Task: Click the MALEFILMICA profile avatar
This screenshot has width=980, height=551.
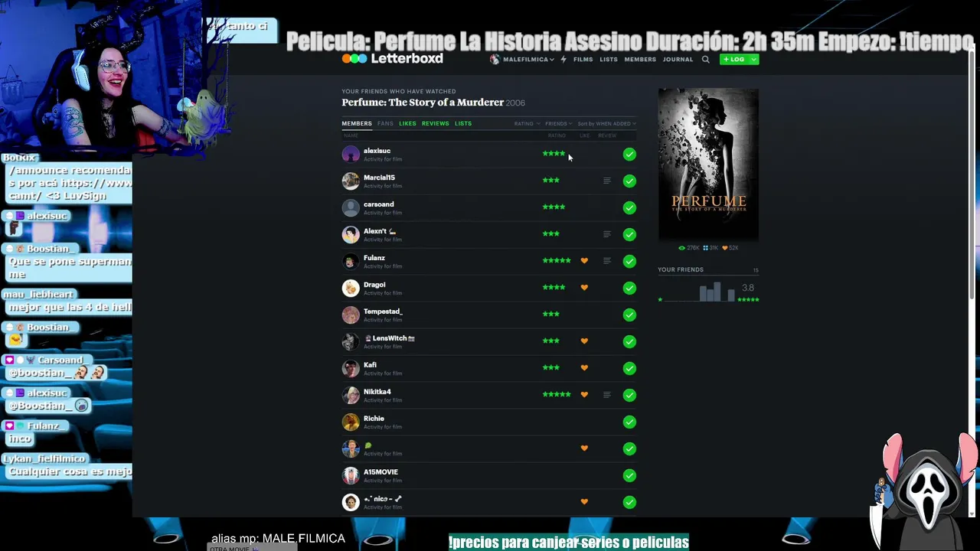Action: pyautogui.click(x=495, y=59)
